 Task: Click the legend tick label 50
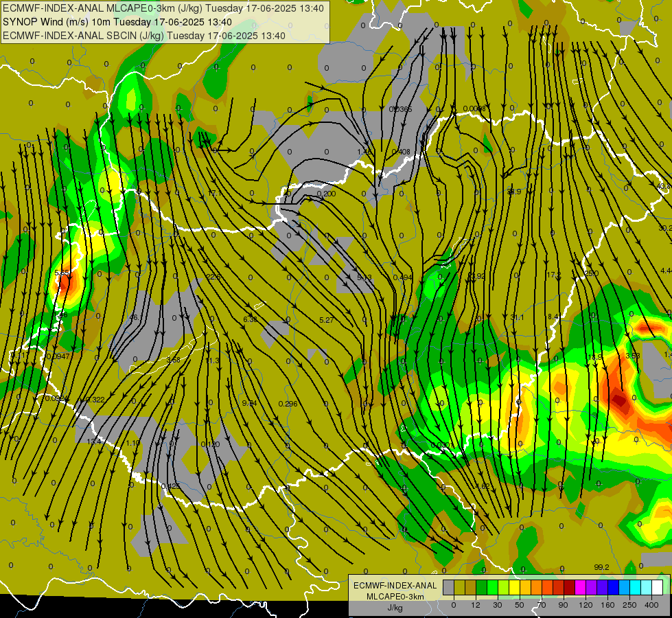[x=520, y=605]
